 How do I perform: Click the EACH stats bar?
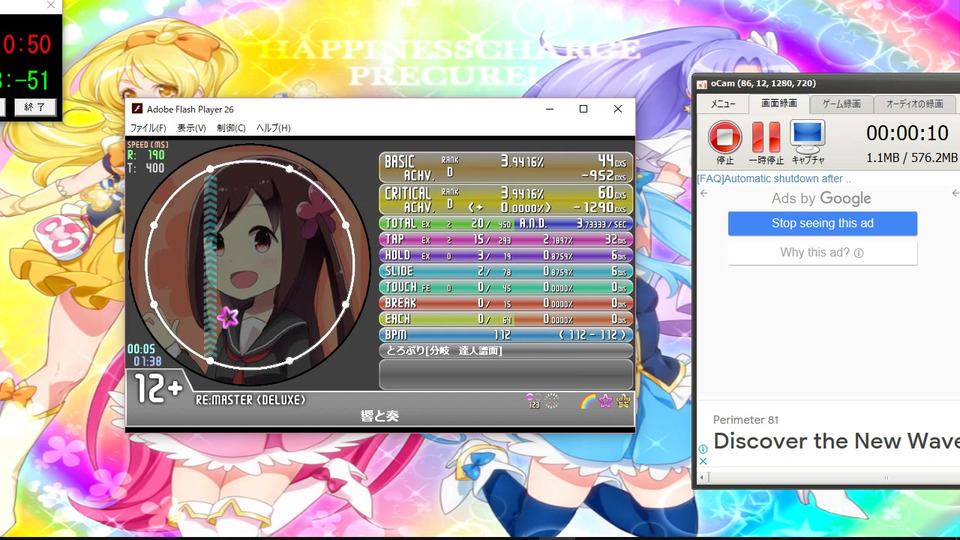coord(506,319)
